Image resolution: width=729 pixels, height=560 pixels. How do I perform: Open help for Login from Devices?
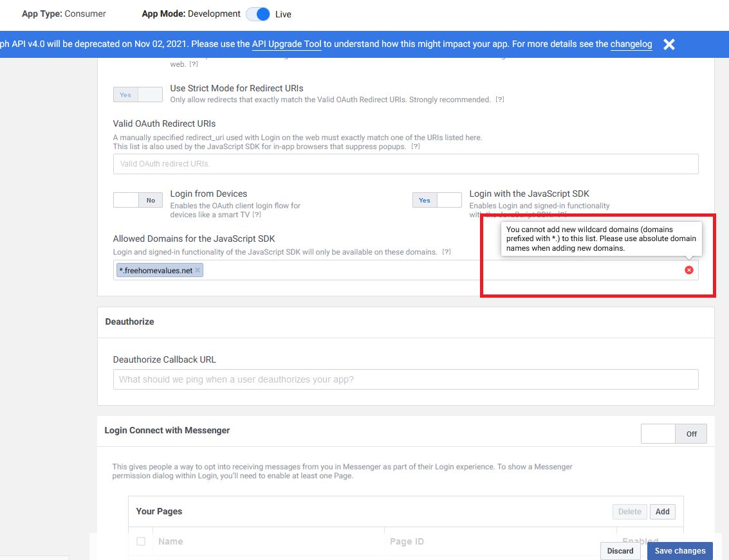(x=256, y=215)
